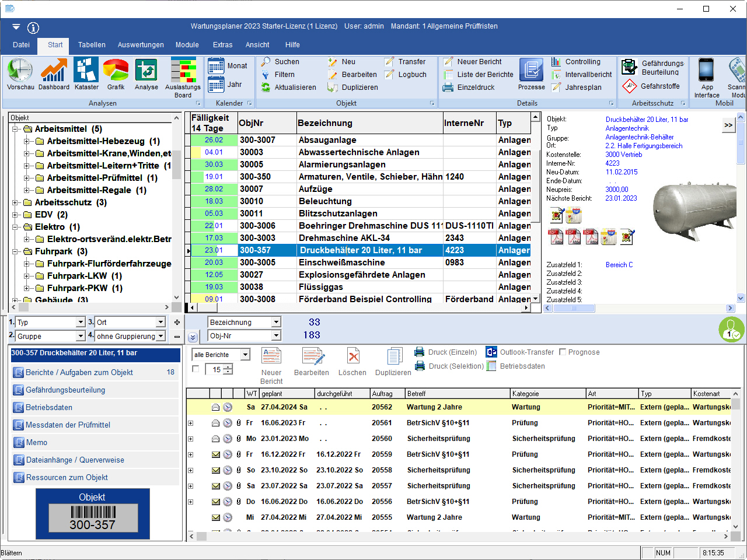Click the Gefährdungsbeurteilung link
The width and height of the screenshot is (747, 560).
(65, 390)
